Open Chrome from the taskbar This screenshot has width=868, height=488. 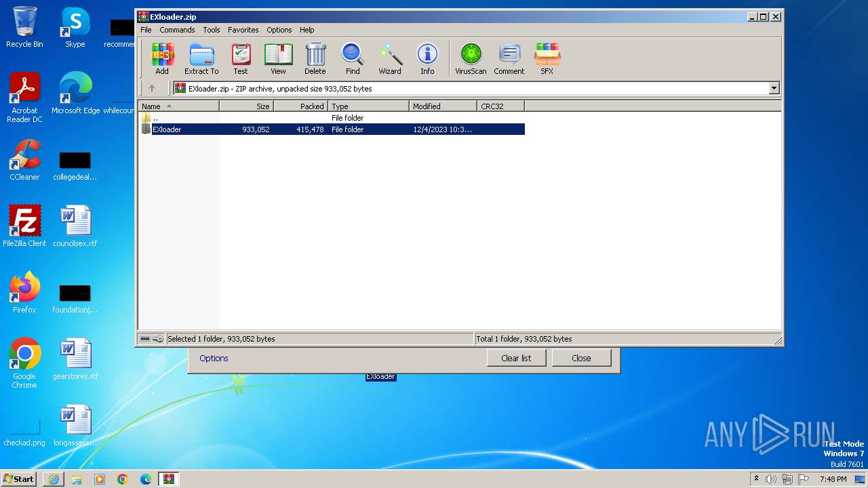123,479
